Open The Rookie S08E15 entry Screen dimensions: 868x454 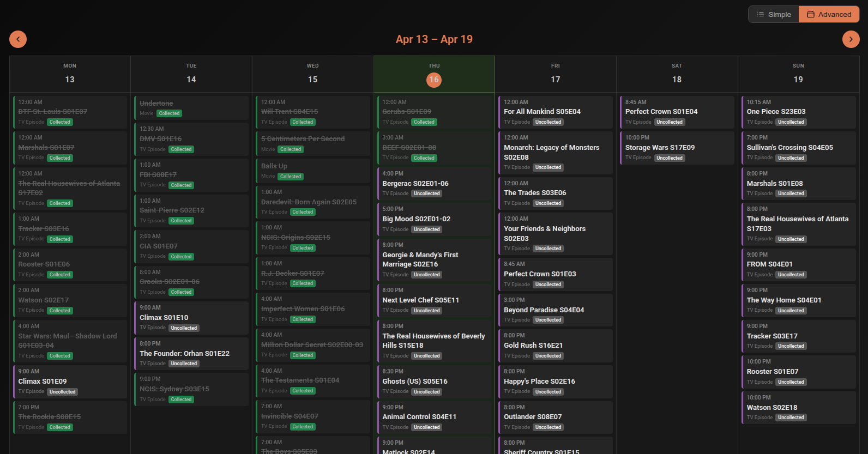pos(70,417)
